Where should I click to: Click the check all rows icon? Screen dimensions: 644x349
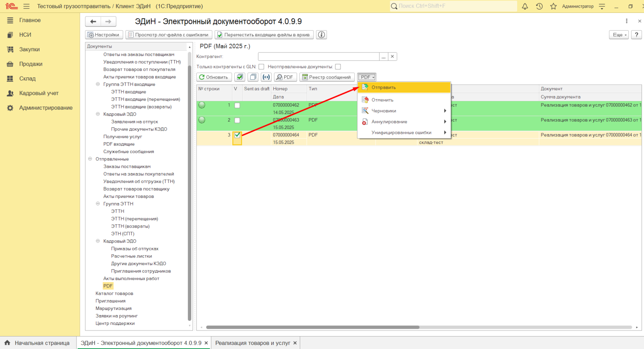[x=240, y=77]
